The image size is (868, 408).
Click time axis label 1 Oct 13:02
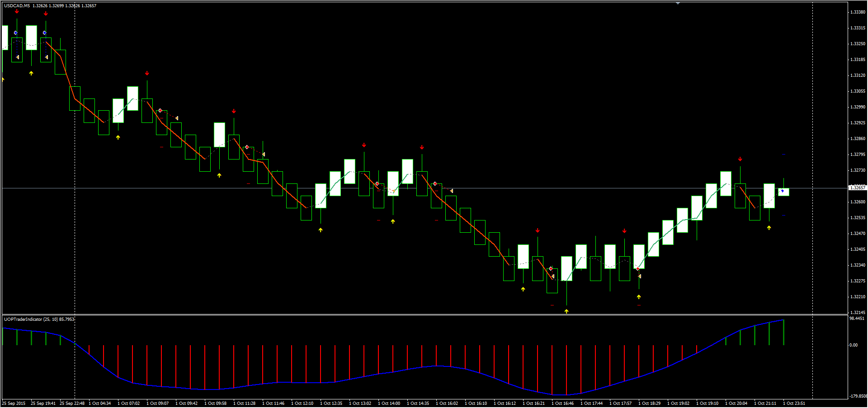coord(360,403)
